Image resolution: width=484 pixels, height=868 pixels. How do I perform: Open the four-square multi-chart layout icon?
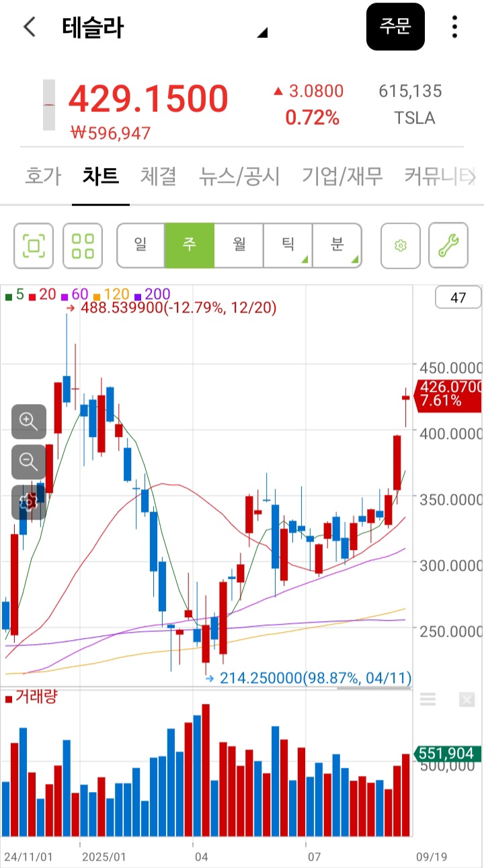(x=83, y=245)
